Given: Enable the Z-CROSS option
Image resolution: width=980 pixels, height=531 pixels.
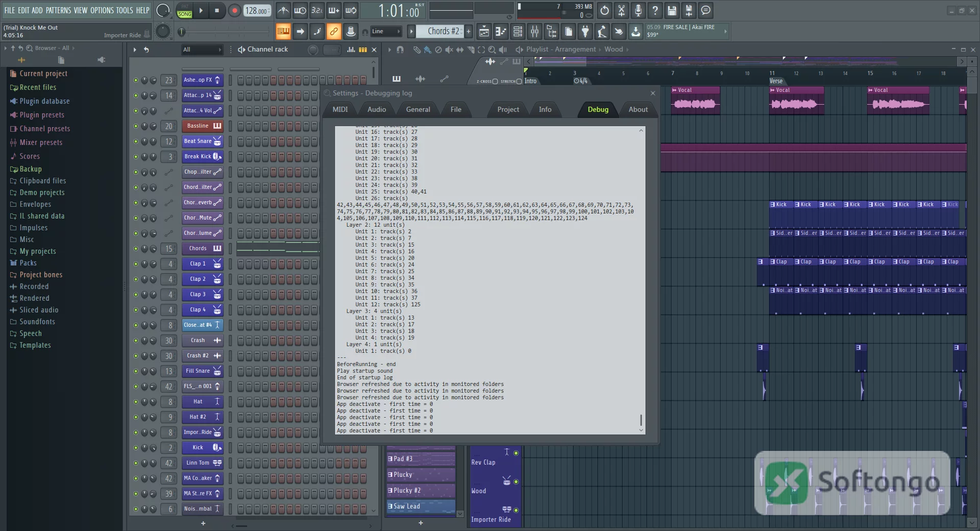Looking at the screenshot, I should [495, 81].
